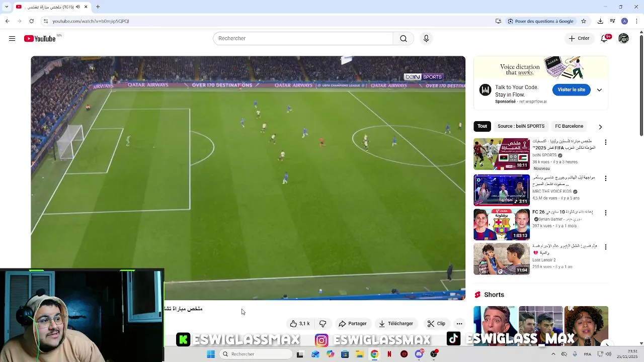Start voice search with the microphone icon

click(426, 39)
